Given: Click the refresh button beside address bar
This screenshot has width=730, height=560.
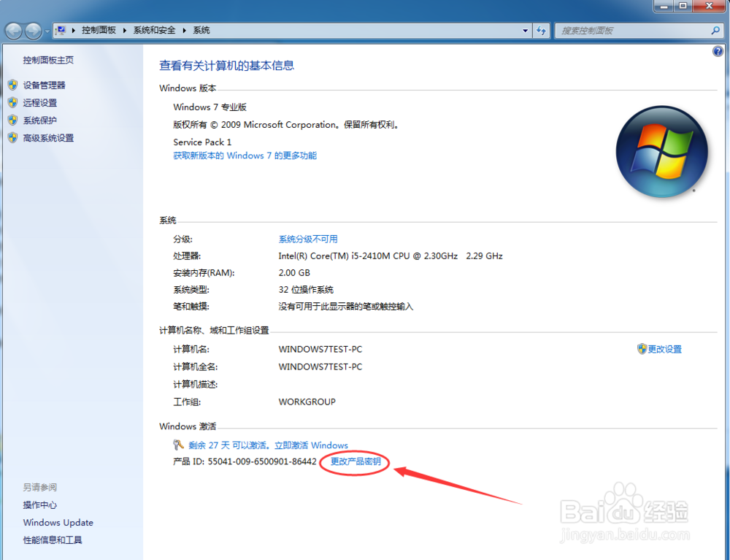Looking at the screenshot, I should [541, 31].
